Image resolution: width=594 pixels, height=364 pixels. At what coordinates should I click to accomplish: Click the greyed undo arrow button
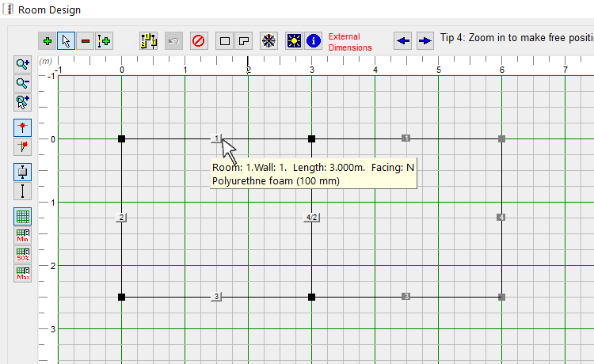point(174,41)
